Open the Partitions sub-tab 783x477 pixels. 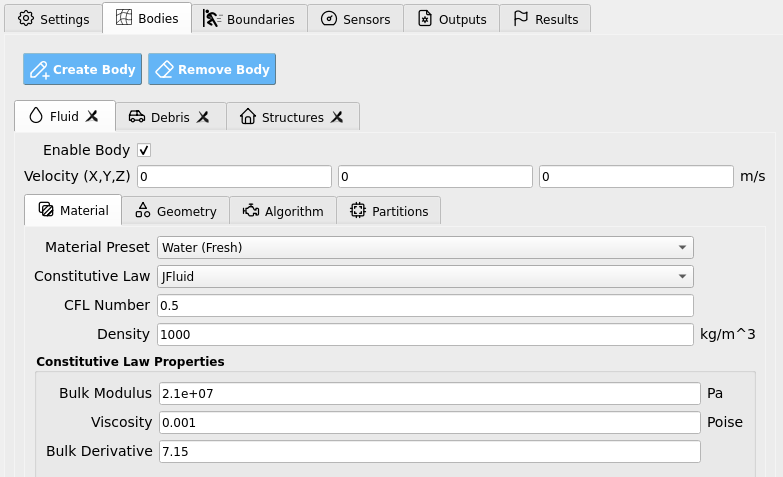pyautogui.click(x=389, y=211)
